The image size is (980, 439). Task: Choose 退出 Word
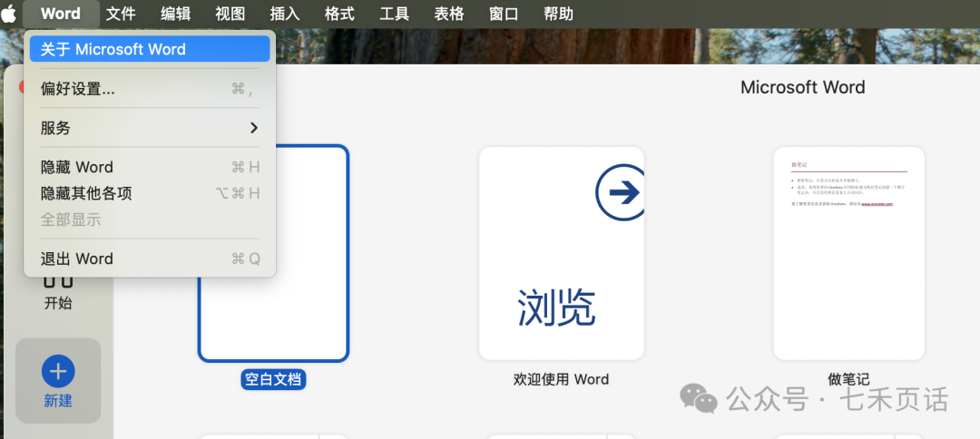[150, 259]
